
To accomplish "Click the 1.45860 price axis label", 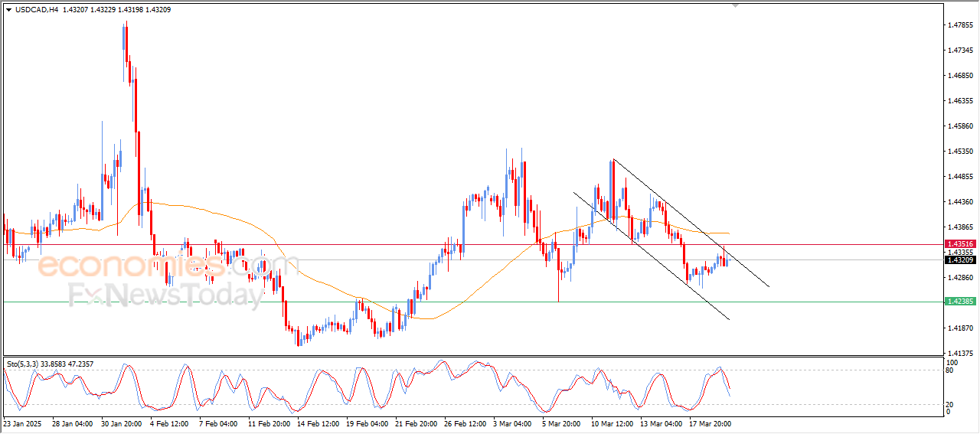I will 960,126.
